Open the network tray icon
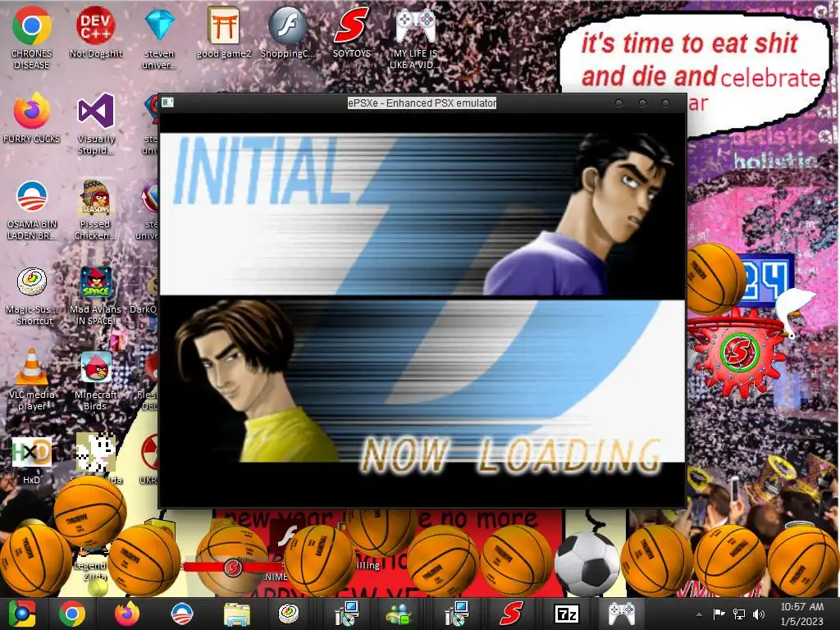840x630 pixels. pos(739,614)
